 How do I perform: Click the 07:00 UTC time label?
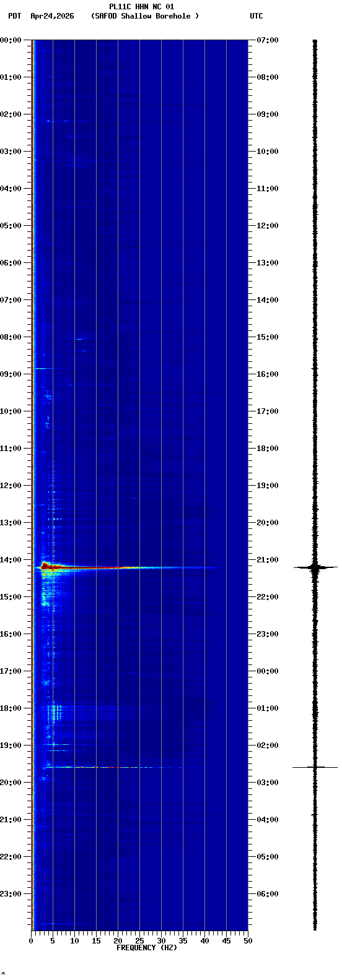pyautogui.click(x=268, y=40)
